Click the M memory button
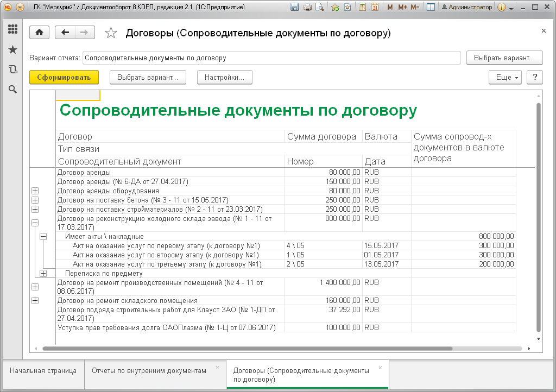Image resolution: width=556 pixels, height=392 pixels. pos(390,7)
